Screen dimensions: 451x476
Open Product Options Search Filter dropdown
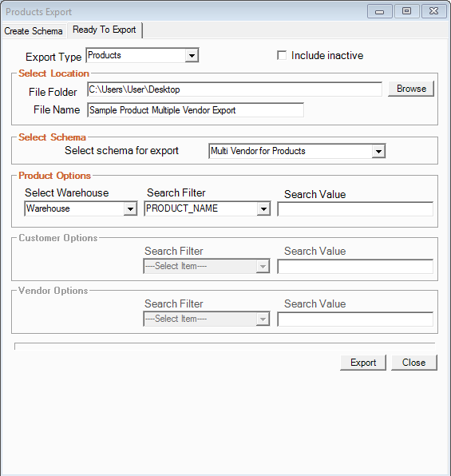click(x=208, y=209)
